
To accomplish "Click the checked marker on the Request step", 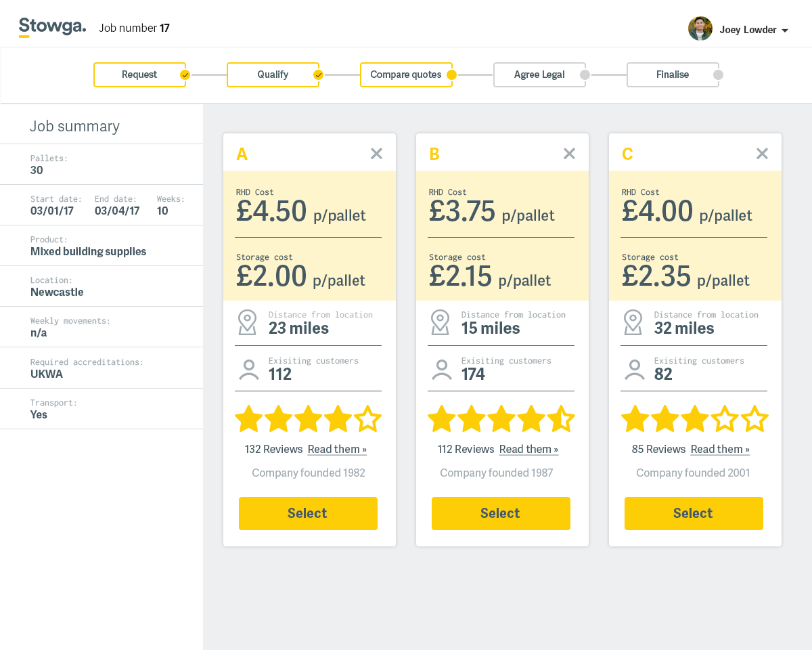I will pyautogui.click(x=185, y=75).
